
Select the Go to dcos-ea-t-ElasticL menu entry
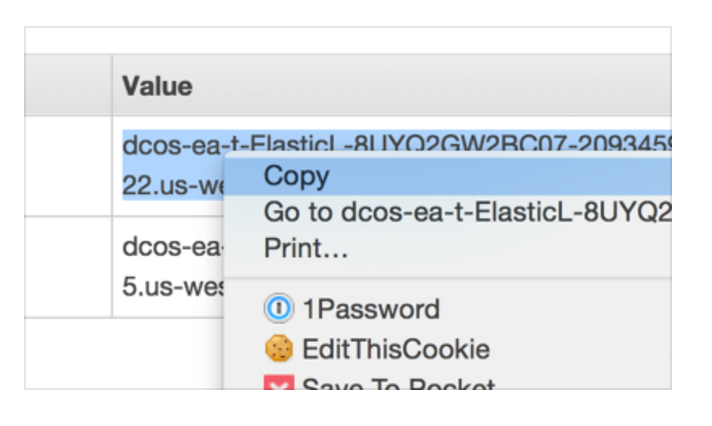[x=467, y=212]
